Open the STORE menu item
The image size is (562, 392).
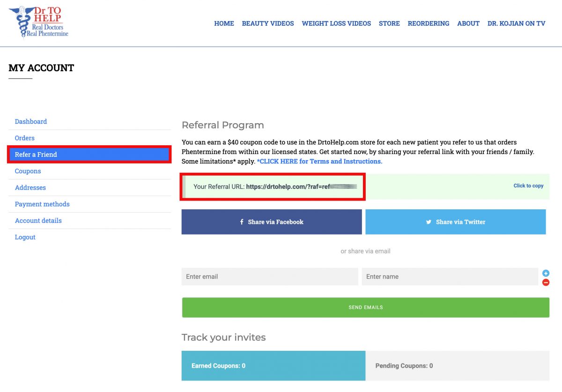(389, 23)
